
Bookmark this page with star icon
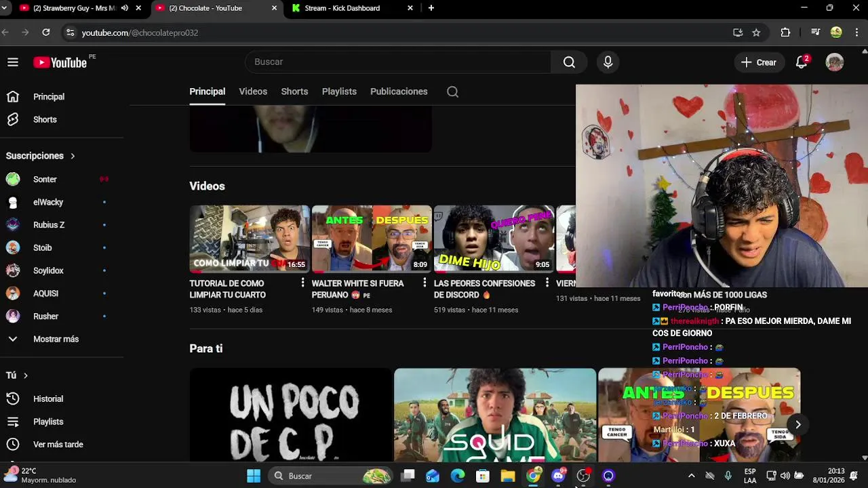point(756,33)
